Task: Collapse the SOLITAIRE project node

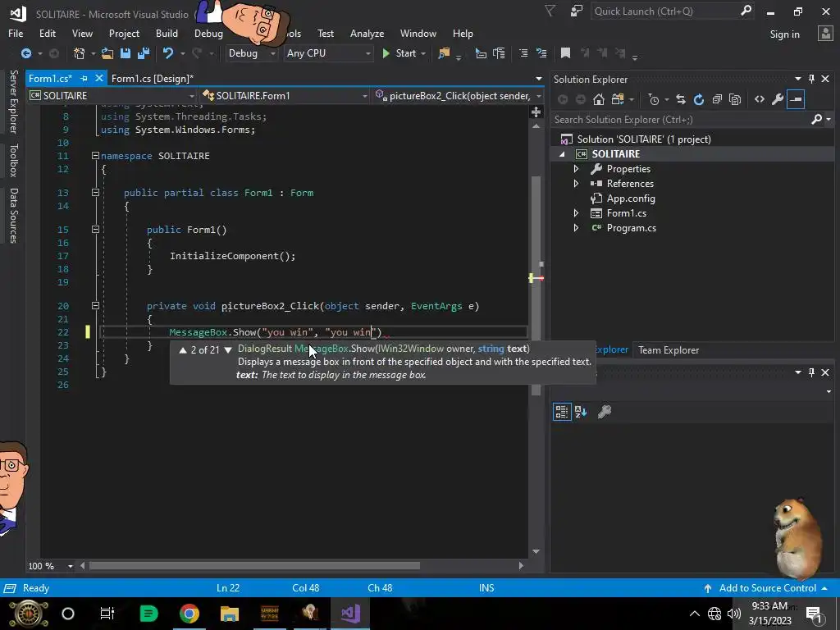Action: click(x=562, y=154)
